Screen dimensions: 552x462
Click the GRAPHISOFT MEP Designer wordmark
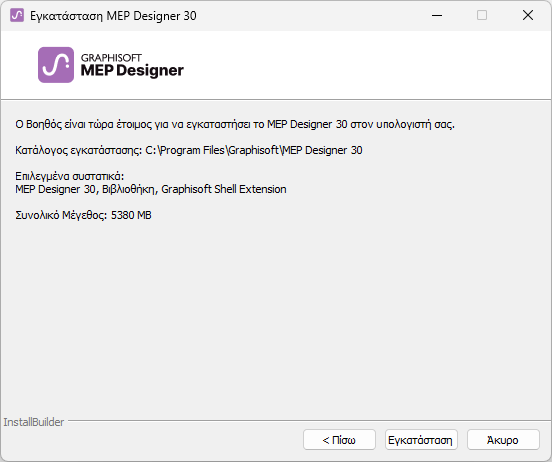132,65
